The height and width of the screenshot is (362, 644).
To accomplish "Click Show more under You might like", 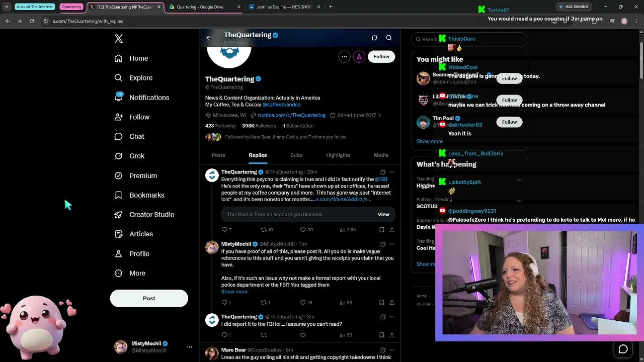I will pyautogui.click(x=430, y=142).
